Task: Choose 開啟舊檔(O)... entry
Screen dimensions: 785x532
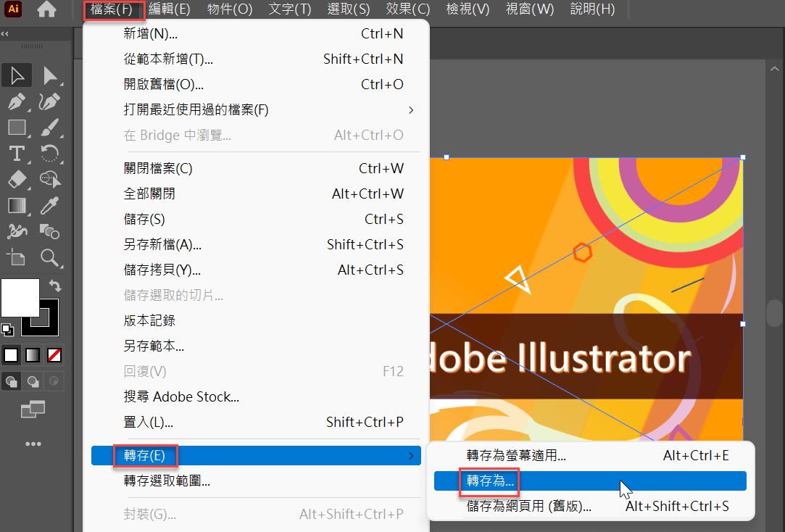Action: [x=256, y=84]
